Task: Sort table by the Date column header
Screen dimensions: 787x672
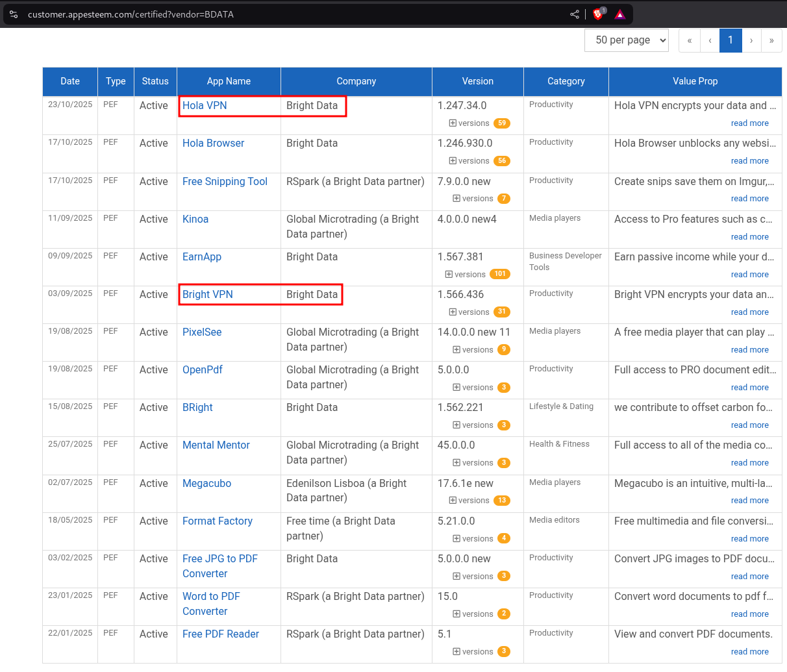Action: click(70, 81)
